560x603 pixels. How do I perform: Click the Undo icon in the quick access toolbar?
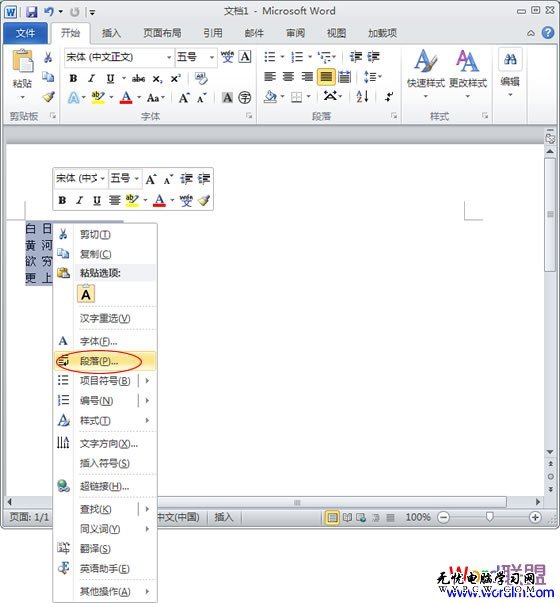[x=49, y=12]
